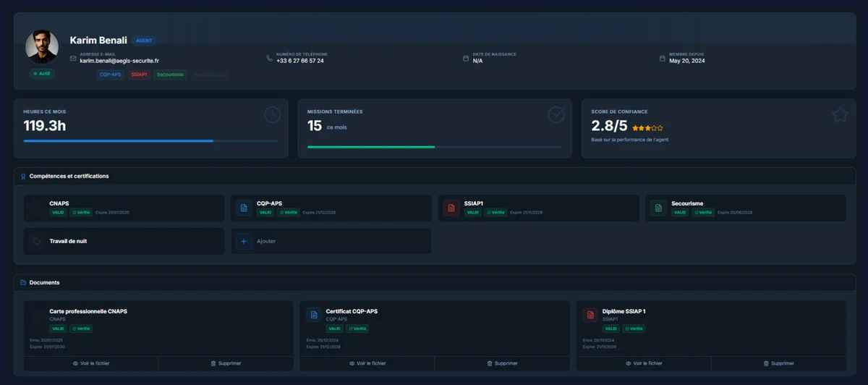
Task: Click the CQP-APS certification document icon
Action: tap(244, 208)
